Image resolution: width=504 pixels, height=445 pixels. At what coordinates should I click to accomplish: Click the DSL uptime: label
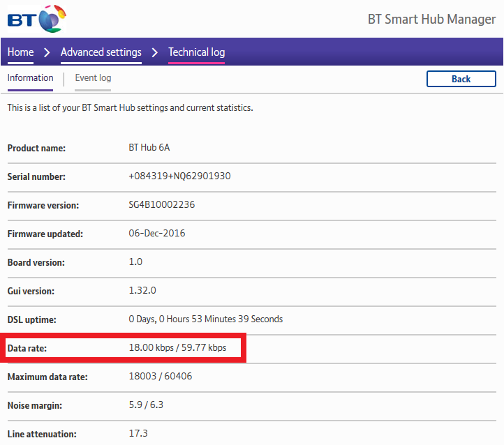click(32, 319)
